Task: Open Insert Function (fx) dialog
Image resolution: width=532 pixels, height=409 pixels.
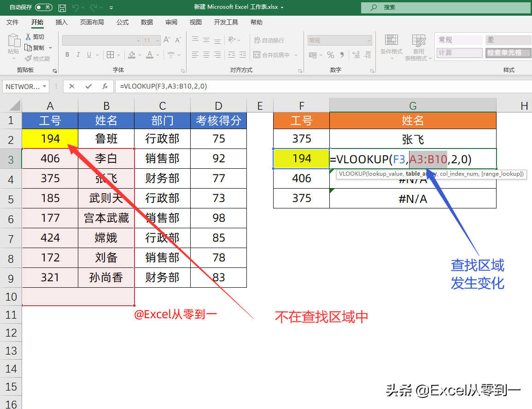Action: coord(105,86)
